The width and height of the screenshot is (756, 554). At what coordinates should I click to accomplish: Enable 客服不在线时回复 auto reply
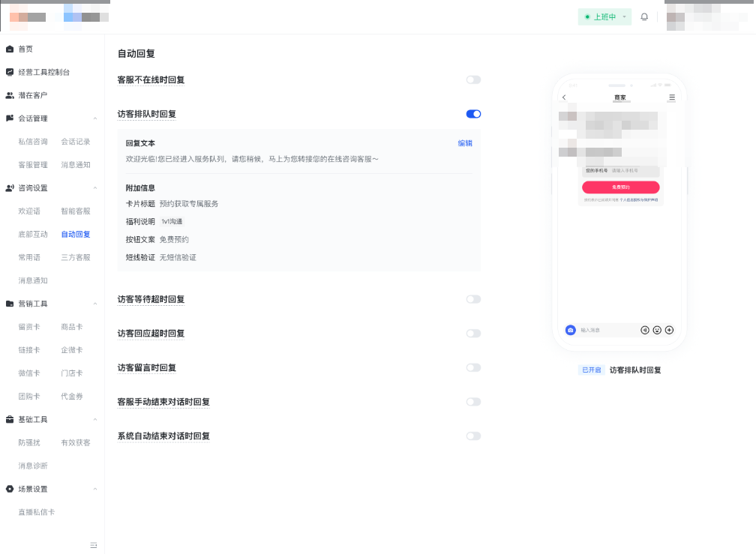pos(473,79)
